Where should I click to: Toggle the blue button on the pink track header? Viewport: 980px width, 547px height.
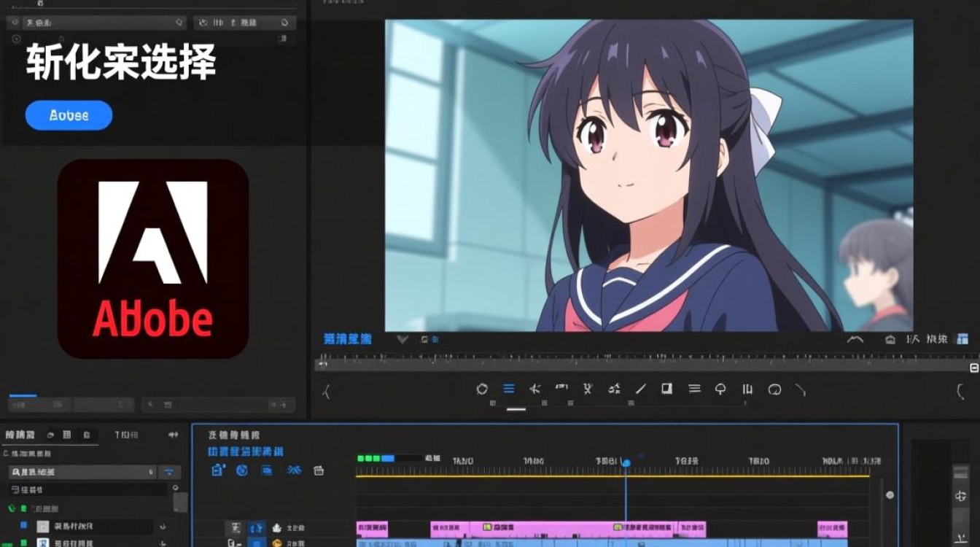[257, 527]
